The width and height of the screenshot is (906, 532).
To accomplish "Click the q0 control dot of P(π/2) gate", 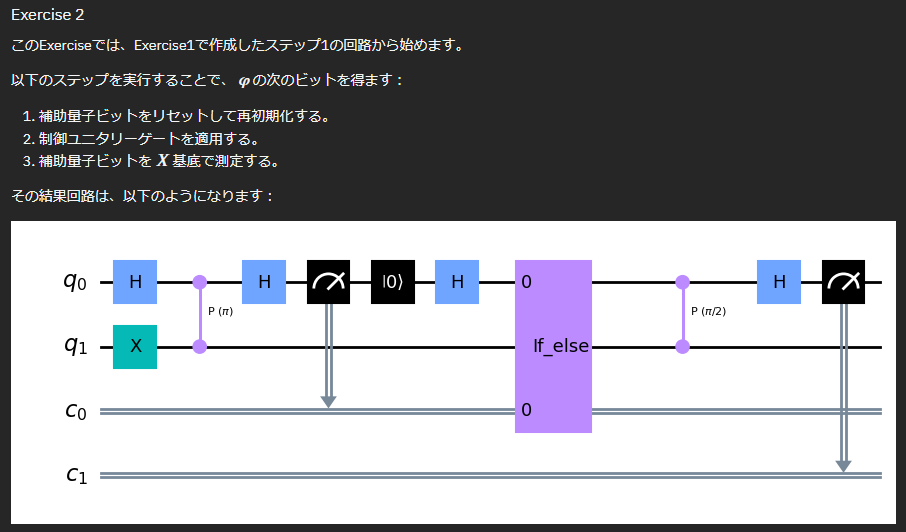I will coord(682,282).
